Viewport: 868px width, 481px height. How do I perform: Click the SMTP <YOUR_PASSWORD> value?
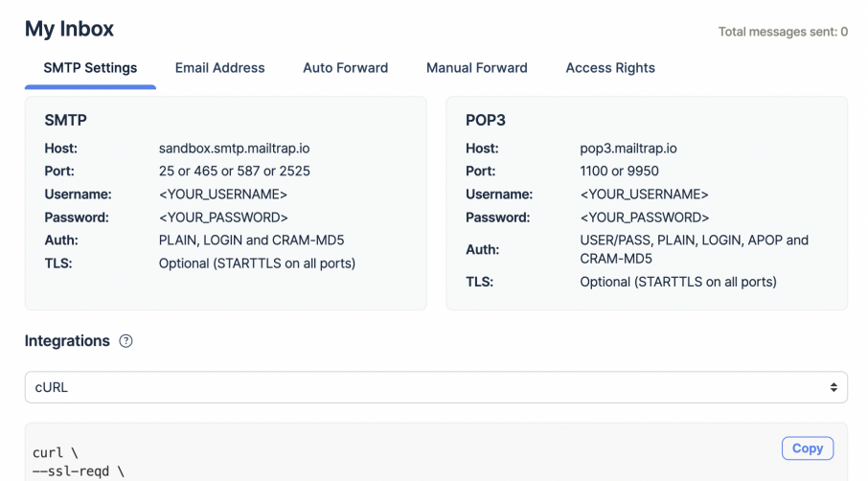pyautogui.click(x=223, y=218)
